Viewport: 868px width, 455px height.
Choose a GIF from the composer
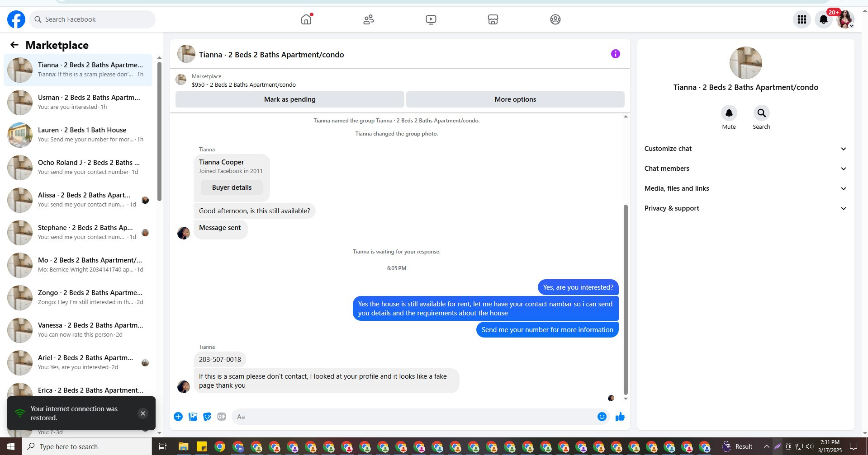tap(222, 417)
